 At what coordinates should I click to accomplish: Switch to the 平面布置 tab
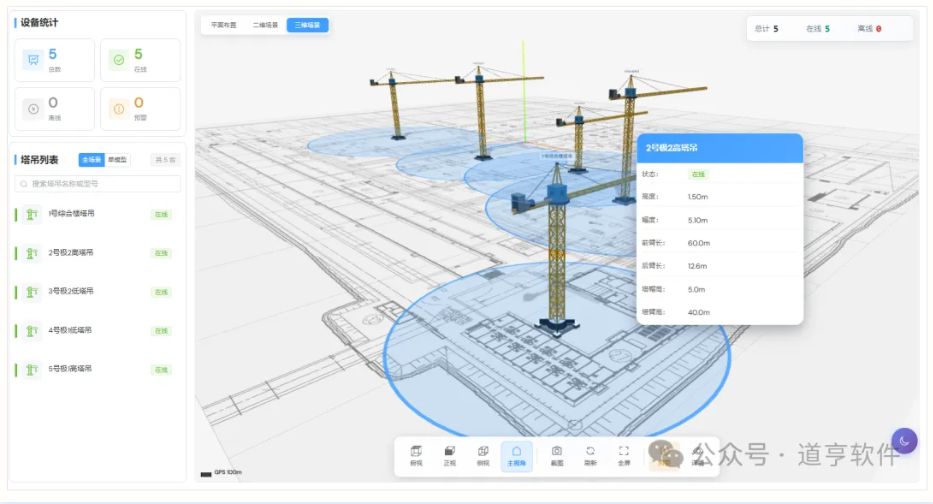pyautogui.click(x=224, y=25)
